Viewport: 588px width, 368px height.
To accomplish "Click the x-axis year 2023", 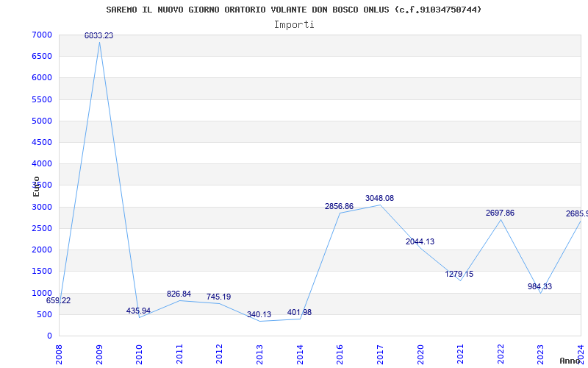I will click(x=540, y=355).
